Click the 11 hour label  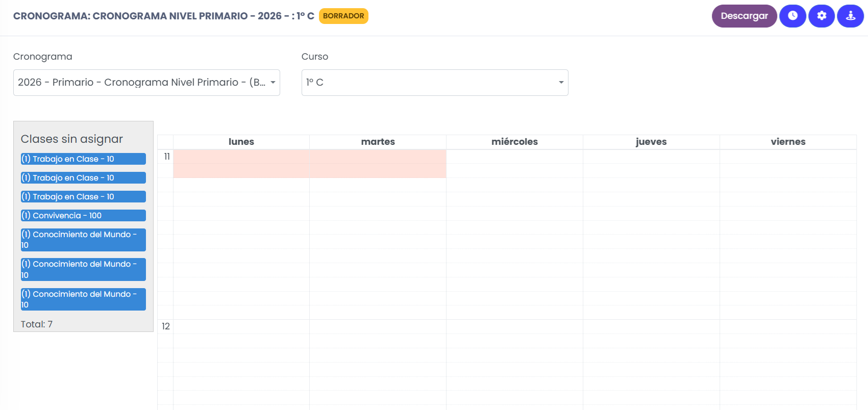(167, 157)
